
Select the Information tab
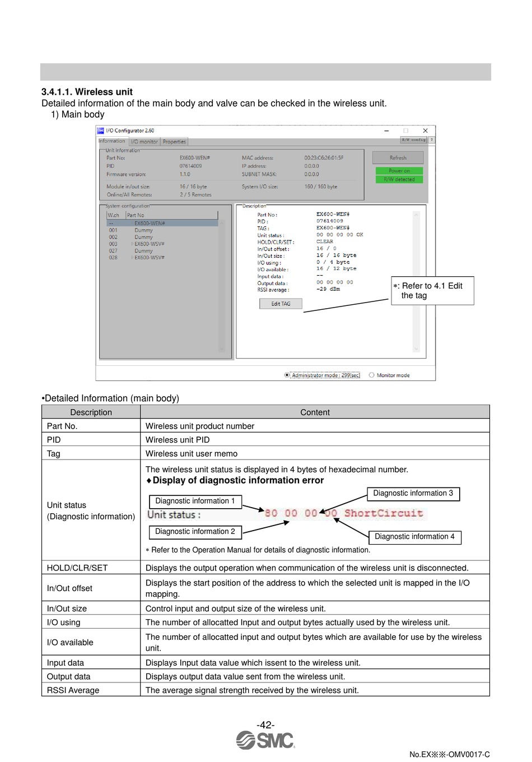(112, 141)
